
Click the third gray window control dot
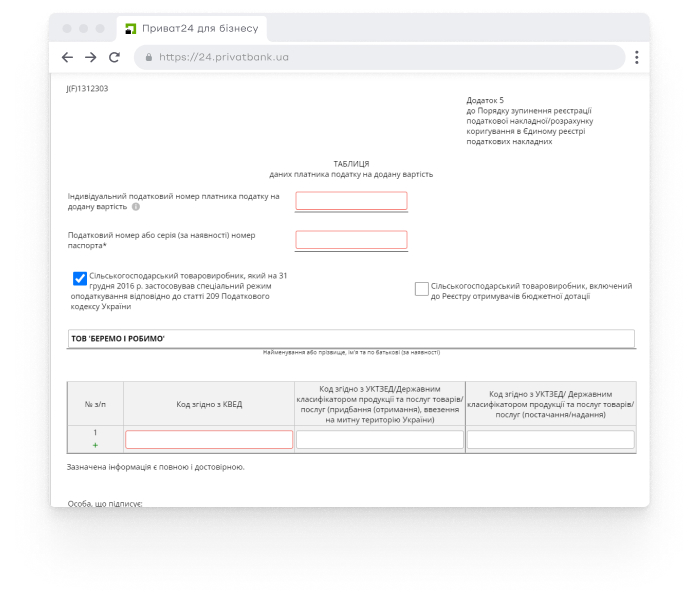(100, 29)
